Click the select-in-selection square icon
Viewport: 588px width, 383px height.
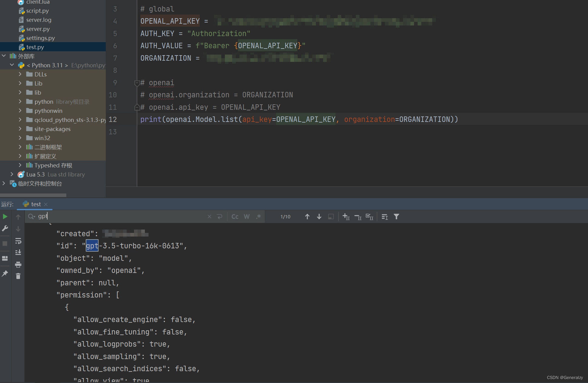click(331, 217)
